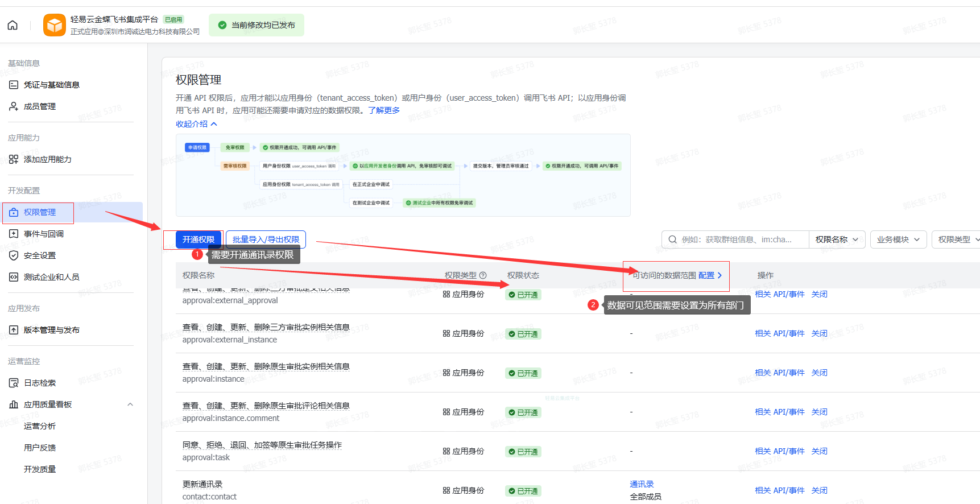Open the 权限名称 search type dropdown

tap(837, 239)
